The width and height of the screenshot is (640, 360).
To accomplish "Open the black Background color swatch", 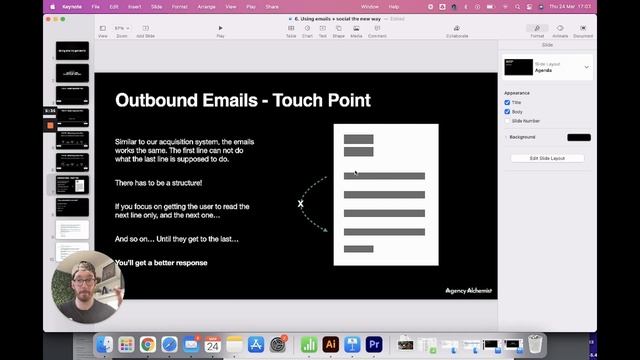I will [579, 137].
